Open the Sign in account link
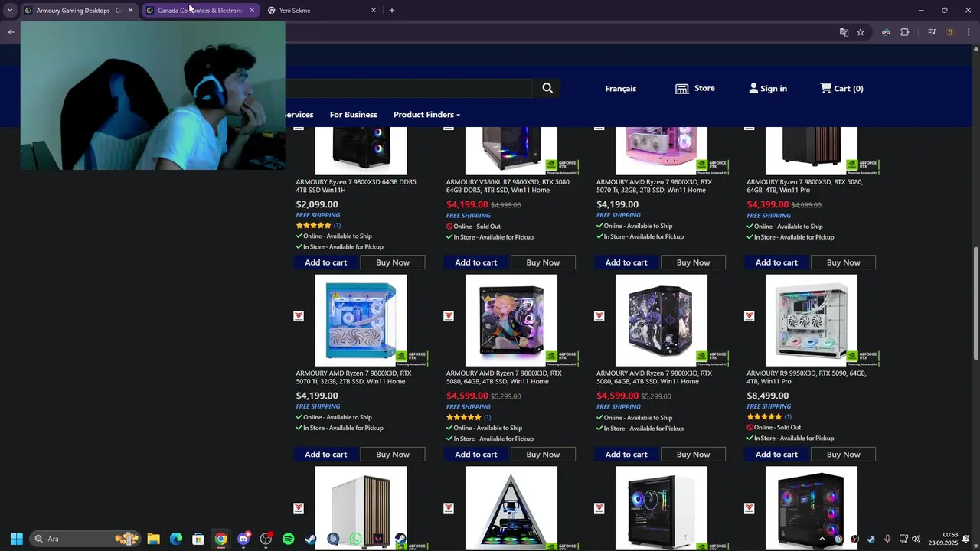The height and width of the screenshot is (551, 980). [x=768, y=88]
